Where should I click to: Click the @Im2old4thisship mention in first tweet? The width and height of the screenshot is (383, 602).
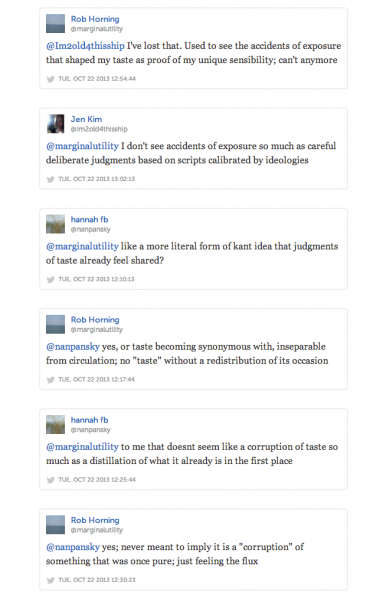point(85,46)
